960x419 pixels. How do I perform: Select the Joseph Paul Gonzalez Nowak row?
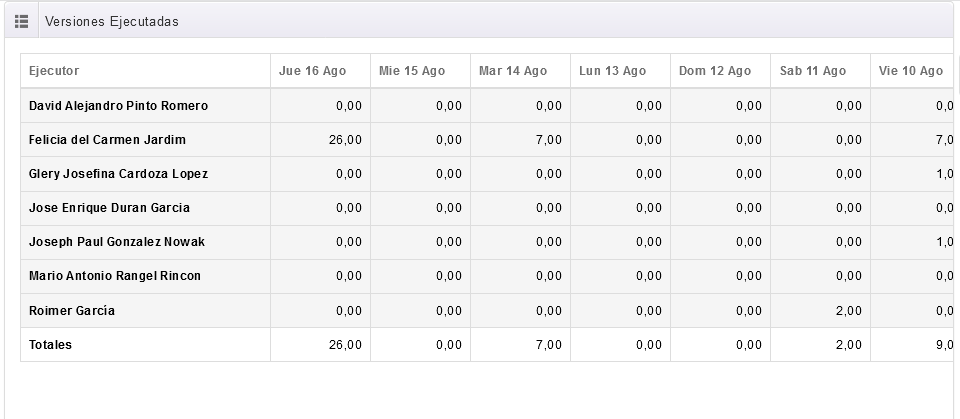(x=117, y=242)
